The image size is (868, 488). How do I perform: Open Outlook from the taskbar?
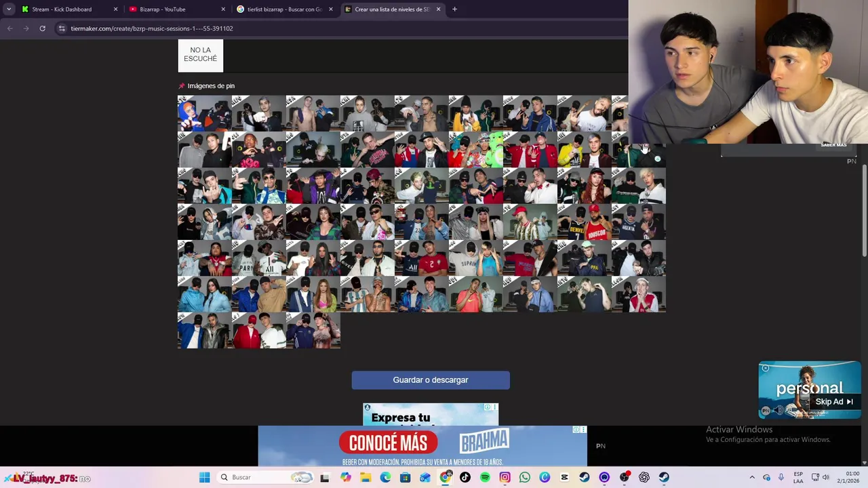[425, 478]
